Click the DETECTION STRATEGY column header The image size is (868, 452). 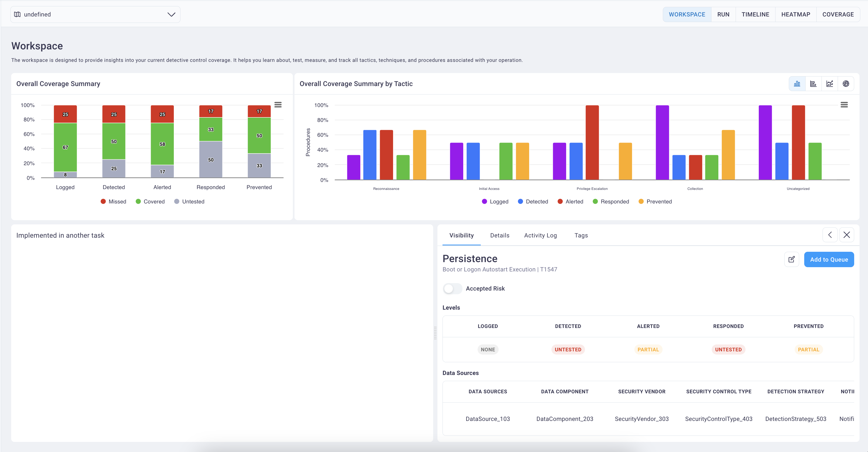coord(795,391)
